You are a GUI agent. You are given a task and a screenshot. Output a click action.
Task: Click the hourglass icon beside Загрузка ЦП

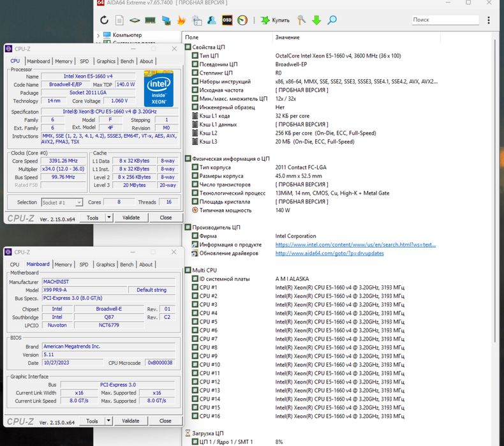[x=188, y=433]
